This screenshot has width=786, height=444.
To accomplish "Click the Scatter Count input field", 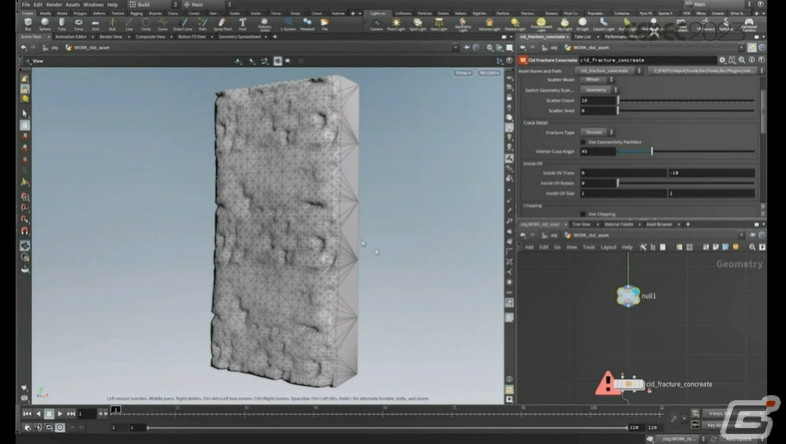I will pyautogui.click(x=597, y=100).
